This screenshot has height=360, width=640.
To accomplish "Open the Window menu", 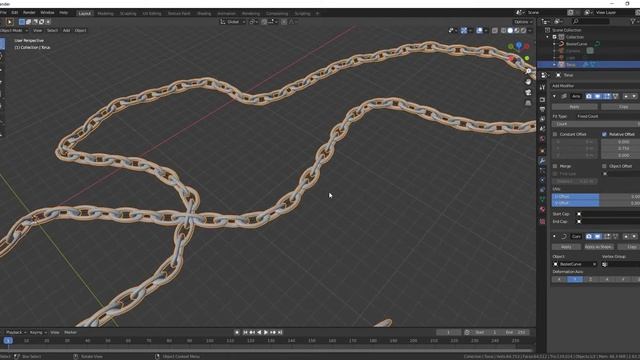I will point(47,13).
